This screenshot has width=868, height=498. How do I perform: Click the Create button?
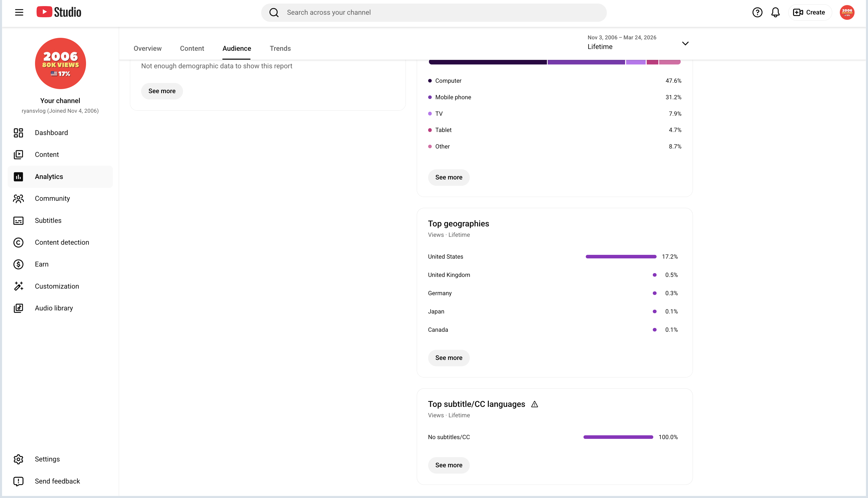pyautogui.click(x=810, y=12)
